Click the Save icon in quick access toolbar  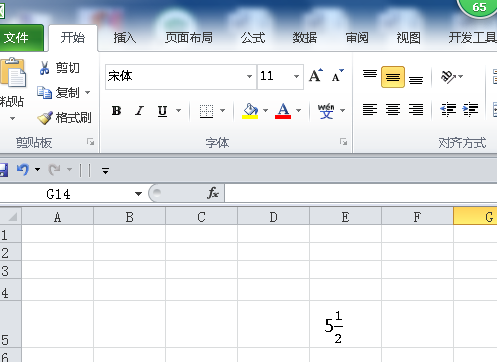pyautogui.click(x=3, y=170)
